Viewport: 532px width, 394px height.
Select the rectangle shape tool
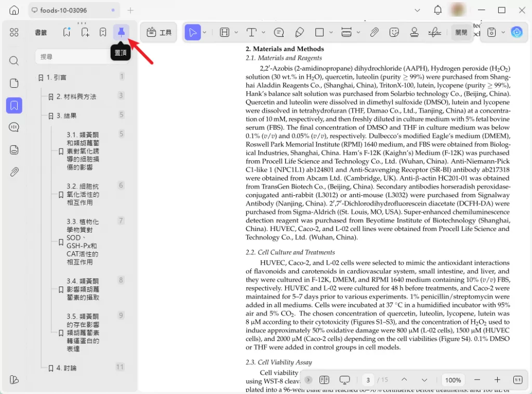[320, 32]
